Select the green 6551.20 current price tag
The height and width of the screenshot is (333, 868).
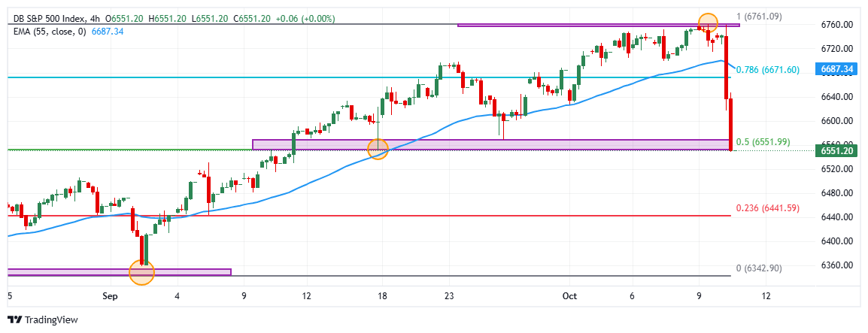(x=836, y=151)
